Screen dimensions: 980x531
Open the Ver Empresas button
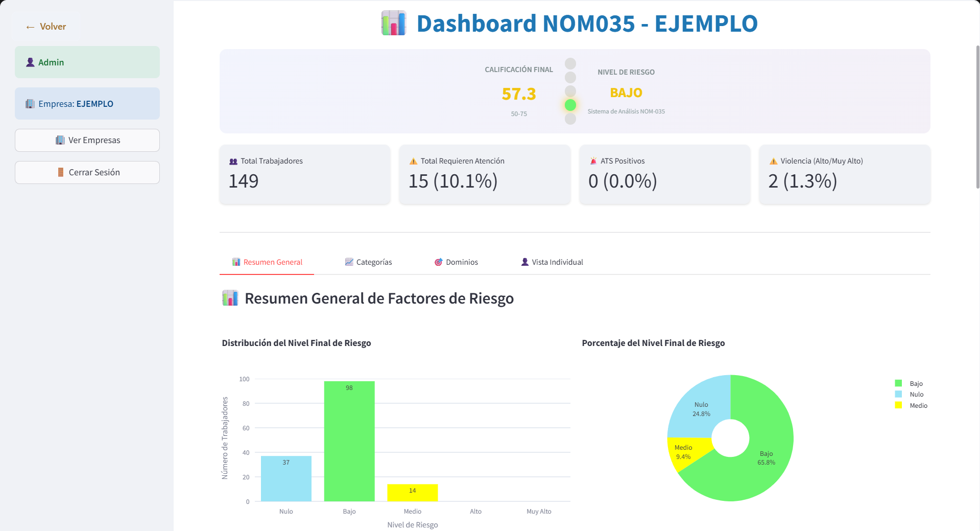(x=87, y=140)
